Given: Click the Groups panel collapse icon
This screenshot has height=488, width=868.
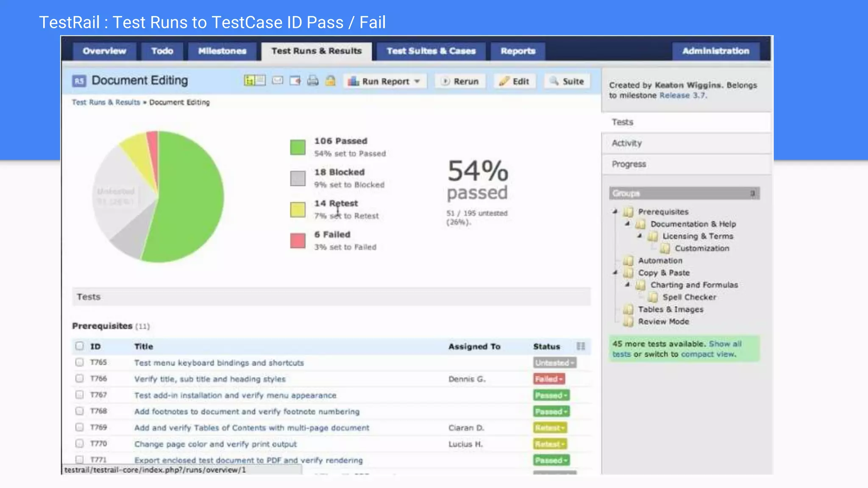Looking at the screenshot, I should [x=753, y=194].
